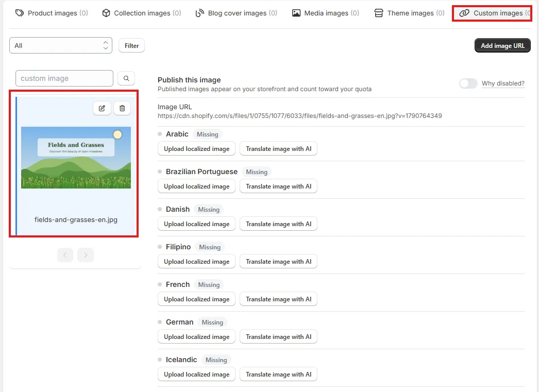Translate Icelandic image with AI
This screenshot has width=539, height=392.
tap(278, 374)
